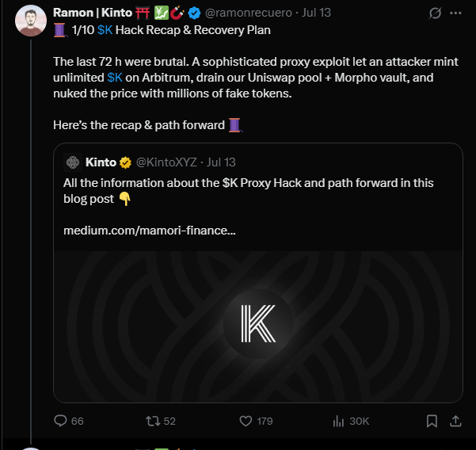Open the Kinto quoted avatar icon
The width and height of the screenshot is (476, 450).
click(x=73, y=162)
